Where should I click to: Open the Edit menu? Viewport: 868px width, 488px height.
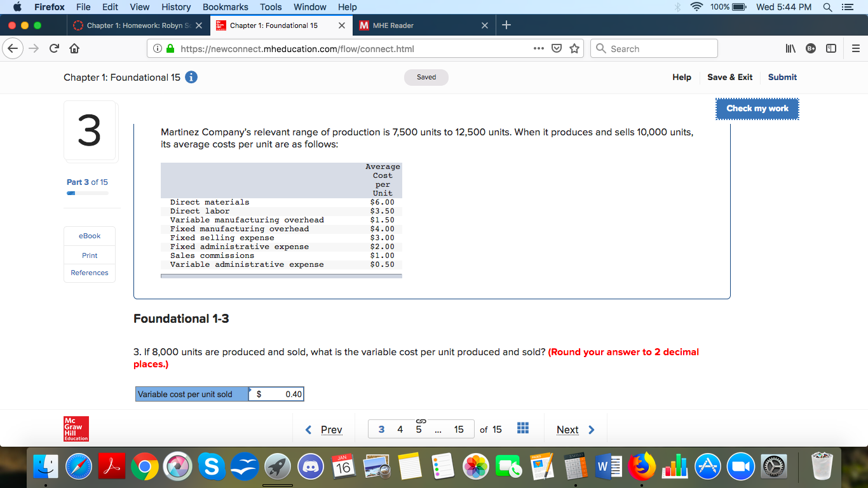pyautogui.click(x=111, y=7)
